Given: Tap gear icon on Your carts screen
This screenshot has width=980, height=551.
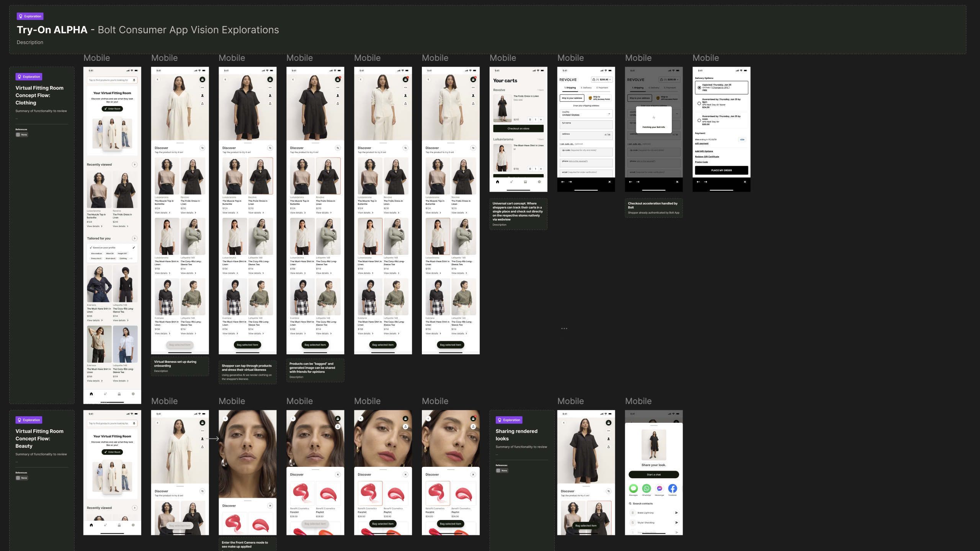Looking at the screenshot, I should (x=539, y=182).
